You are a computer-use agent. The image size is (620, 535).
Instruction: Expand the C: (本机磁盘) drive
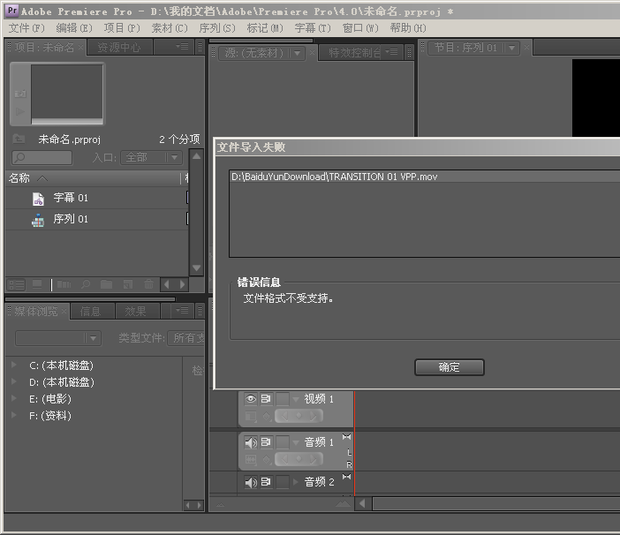point(14,365)
